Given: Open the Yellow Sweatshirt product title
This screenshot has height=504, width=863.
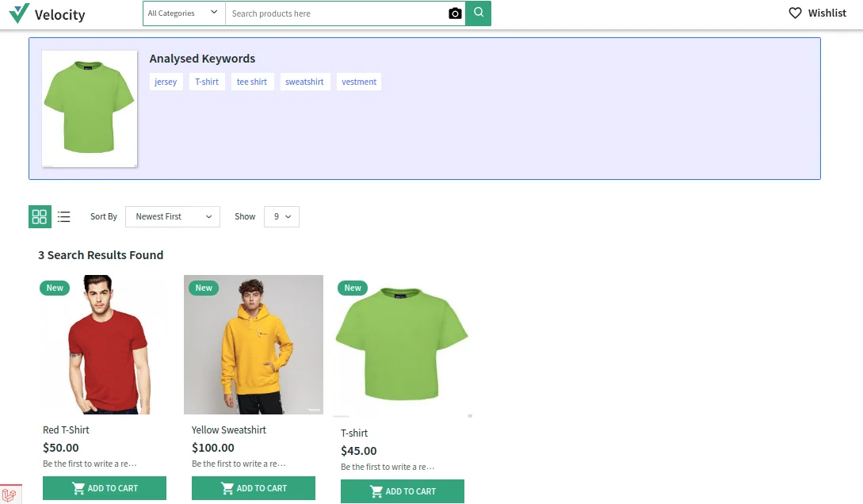Looking at the screenshot, I should (229, 430).
